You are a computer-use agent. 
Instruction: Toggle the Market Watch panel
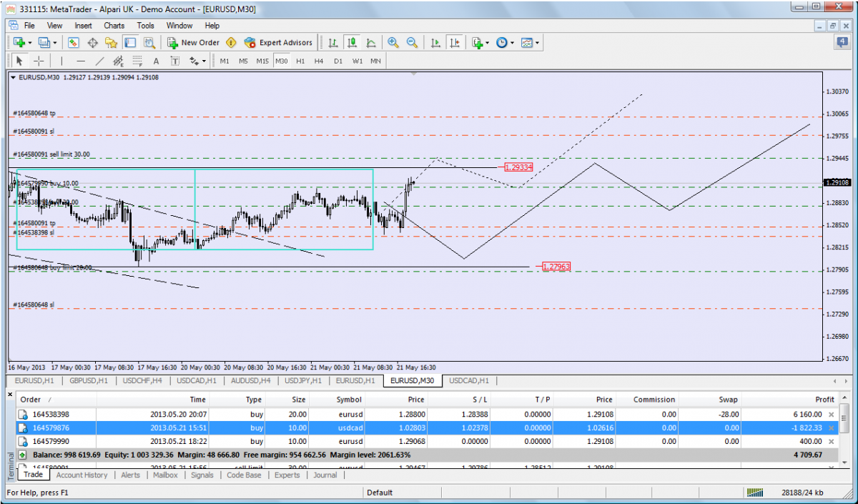[73, 43]
